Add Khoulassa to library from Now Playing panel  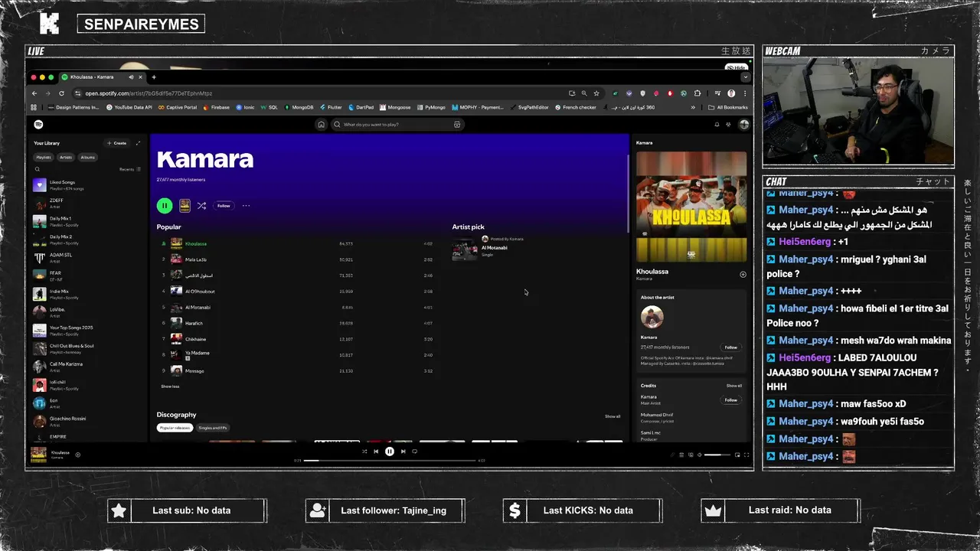(743, 274)
